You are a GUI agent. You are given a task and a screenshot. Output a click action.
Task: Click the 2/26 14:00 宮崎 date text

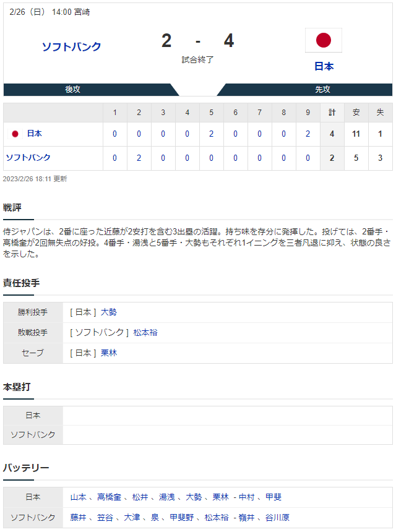click(x=49, y=12)
